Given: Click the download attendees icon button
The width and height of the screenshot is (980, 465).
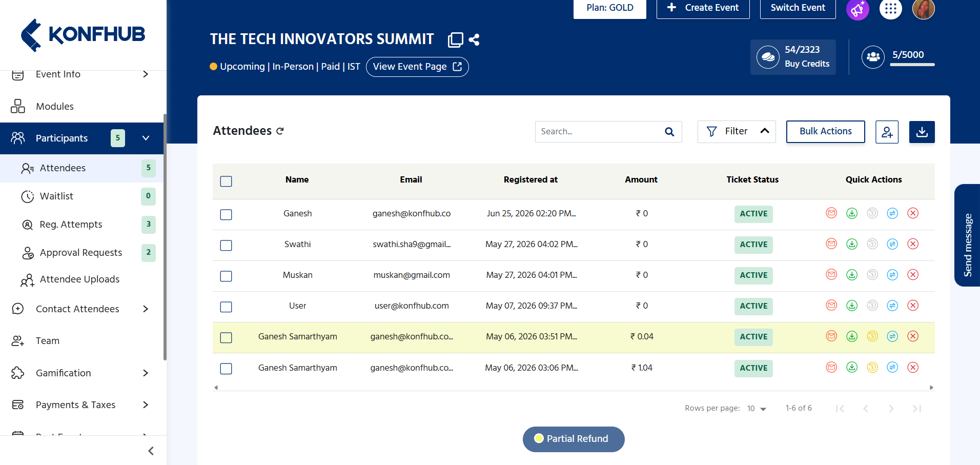Looking at the screenshot, I should [922, 132].
